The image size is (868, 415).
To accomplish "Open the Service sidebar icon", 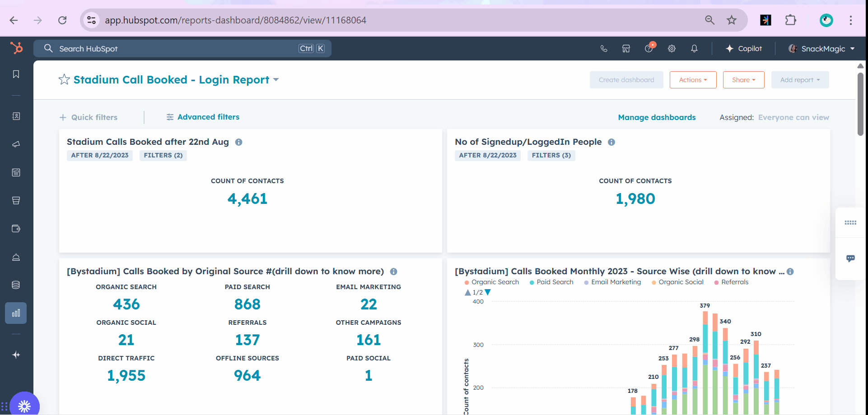I will pyautogui.click(x=16, y=257).
